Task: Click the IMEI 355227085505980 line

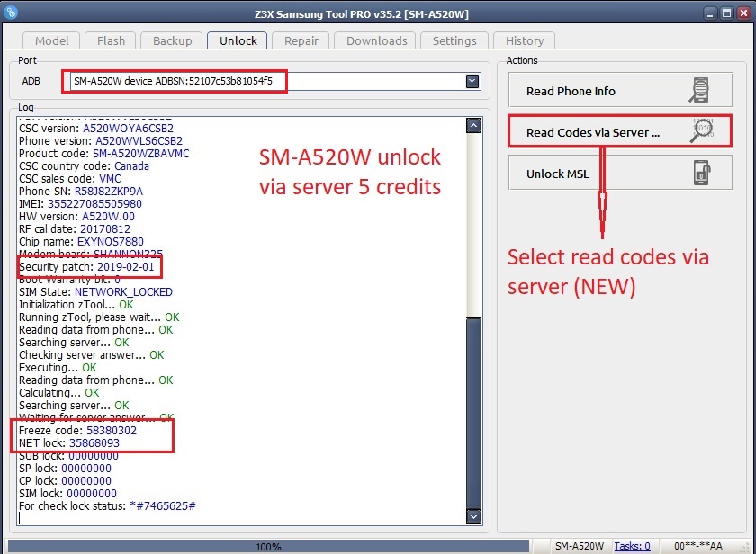Action: pyautogui.click(x=80, y=204)
